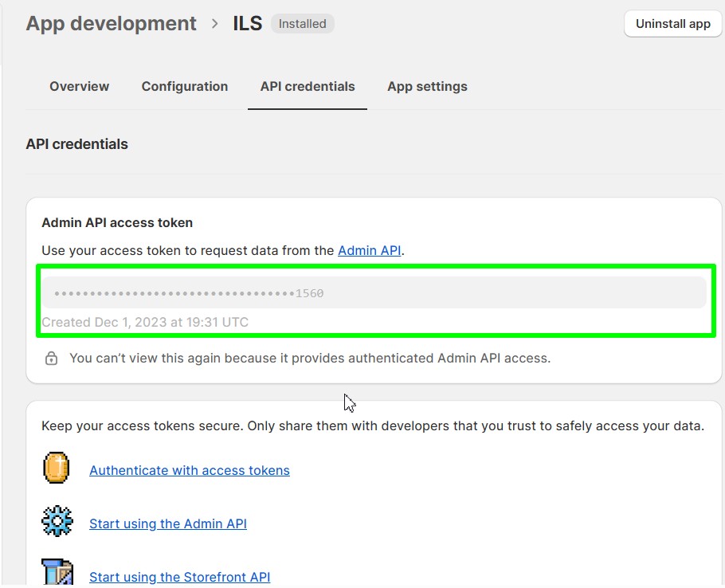Click the blue gear Admin API icon
Image resolution: width=725 pixels, height=588 pixels.
click(x=57, y=522)
